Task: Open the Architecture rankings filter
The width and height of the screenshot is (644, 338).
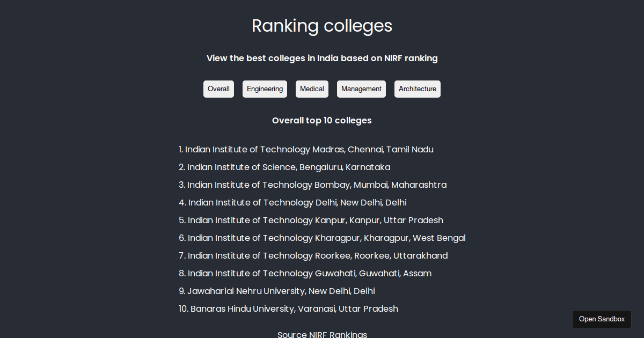Action: pyautogui.click(x=418, y=89)
